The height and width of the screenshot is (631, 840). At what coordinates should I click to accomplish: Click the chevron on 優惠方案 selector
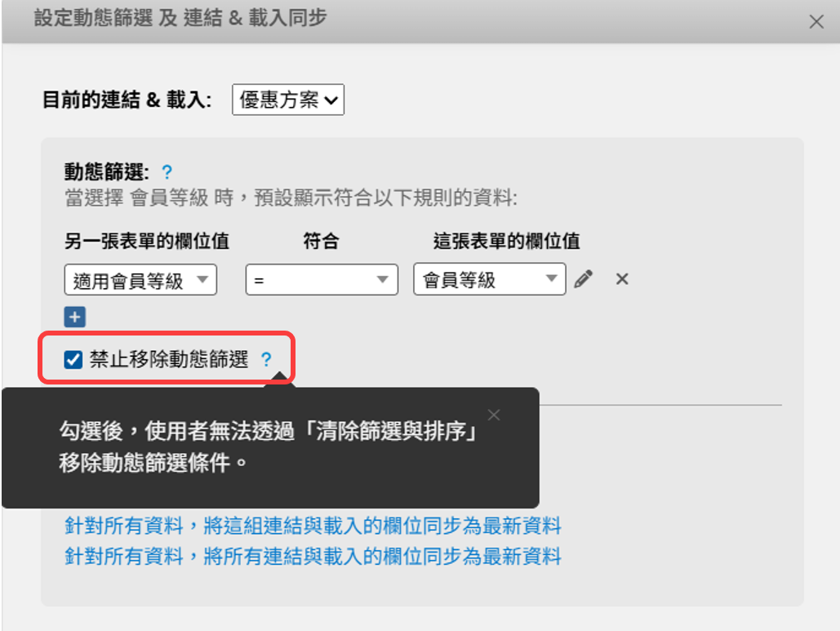[331, 100]
